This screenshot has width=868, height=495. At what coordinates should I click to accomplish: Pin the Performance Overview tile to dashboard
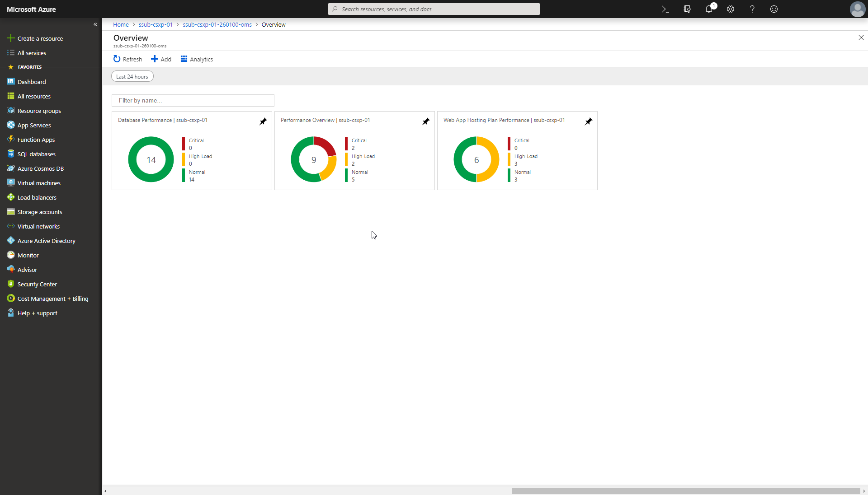425,121
